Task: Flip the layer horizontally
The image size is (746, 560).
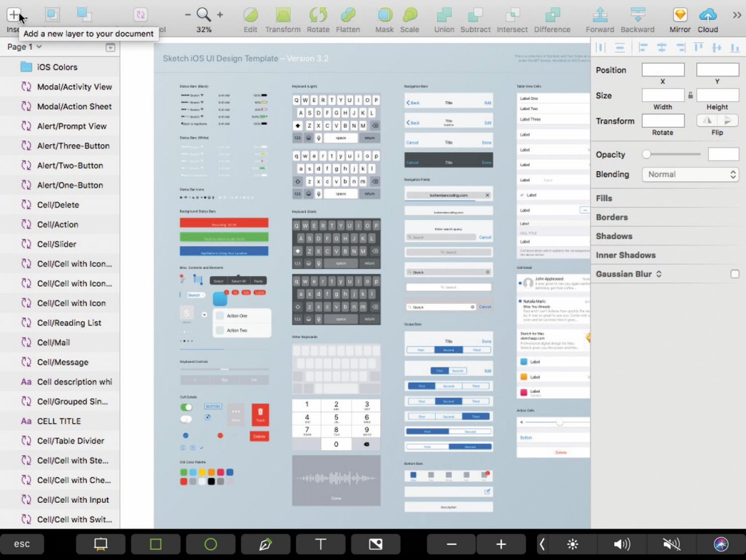Action: (707, 121)
